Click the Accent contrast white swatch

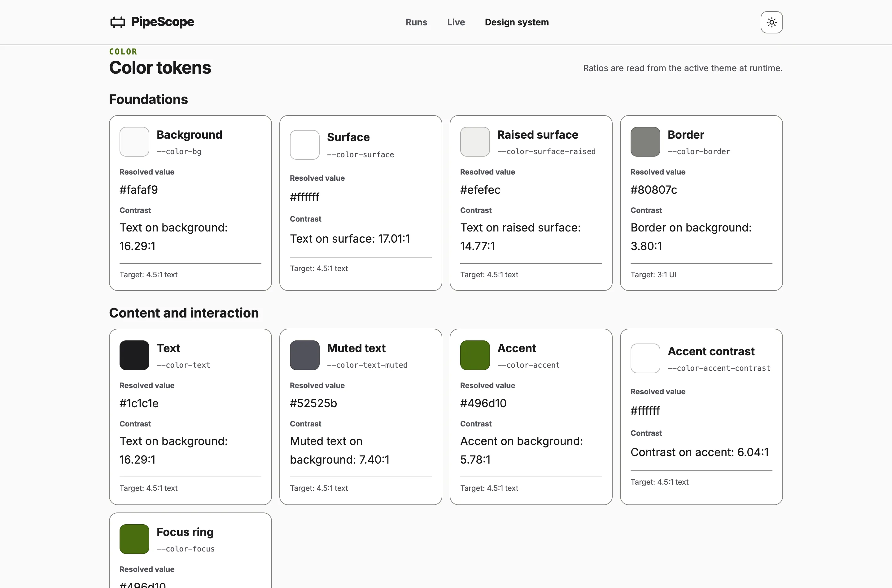(645, 358)
